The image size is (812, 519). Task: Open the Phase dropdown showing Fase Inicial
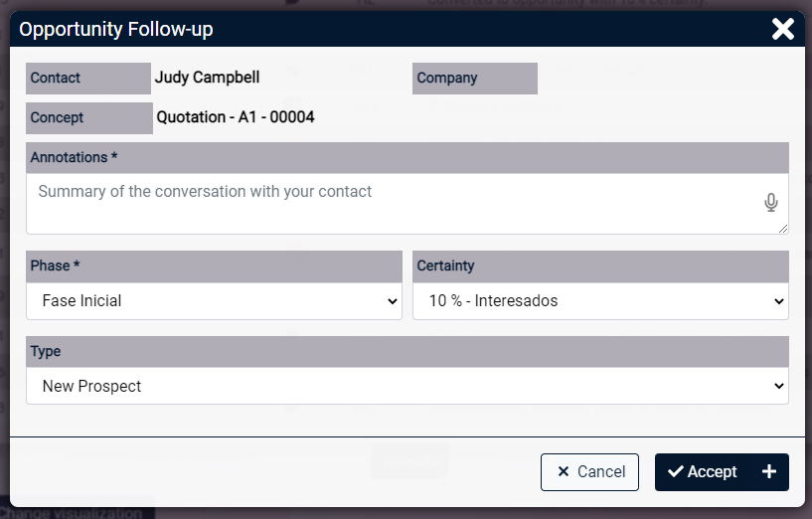(214, 301)
